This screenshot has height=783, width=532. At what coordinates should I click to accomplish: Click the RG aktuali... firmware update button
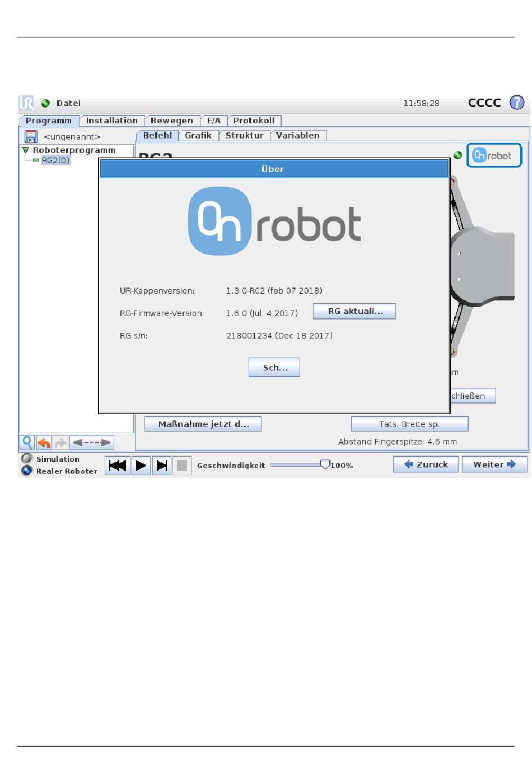coord(354,312)
